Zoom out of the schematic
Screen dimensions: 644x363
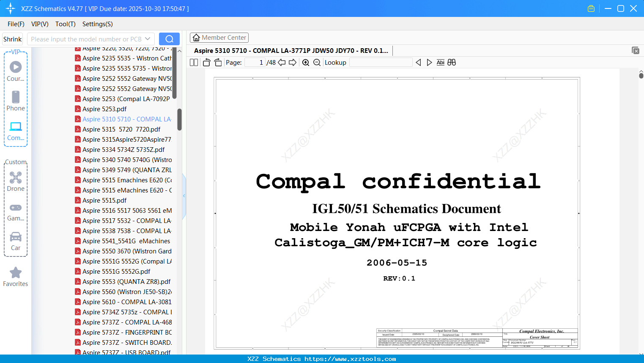[x=317, y=63]
